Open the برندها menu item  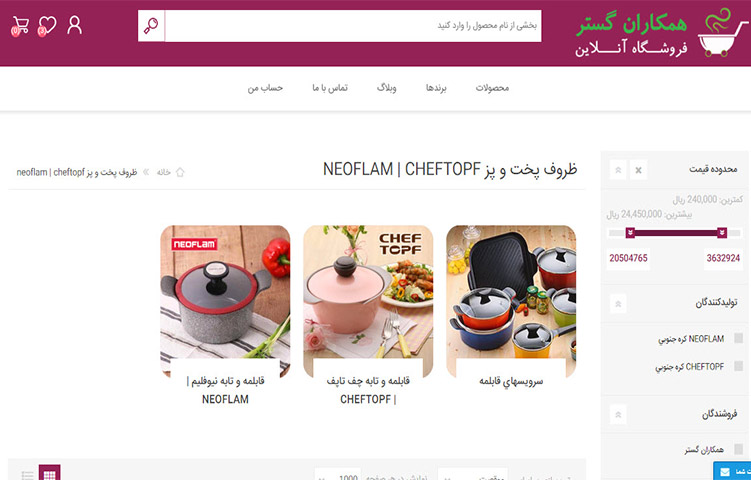[436, 88]
